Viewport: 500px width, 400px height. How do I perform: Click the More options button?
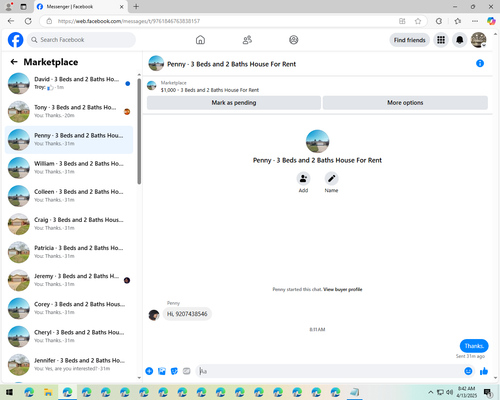point(405,103)
